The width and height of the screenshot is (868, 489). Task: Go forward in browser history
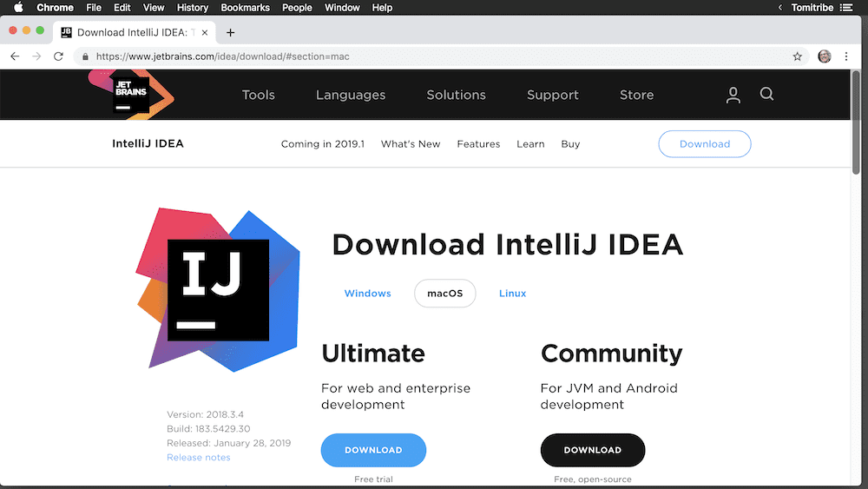pos(36,56)
